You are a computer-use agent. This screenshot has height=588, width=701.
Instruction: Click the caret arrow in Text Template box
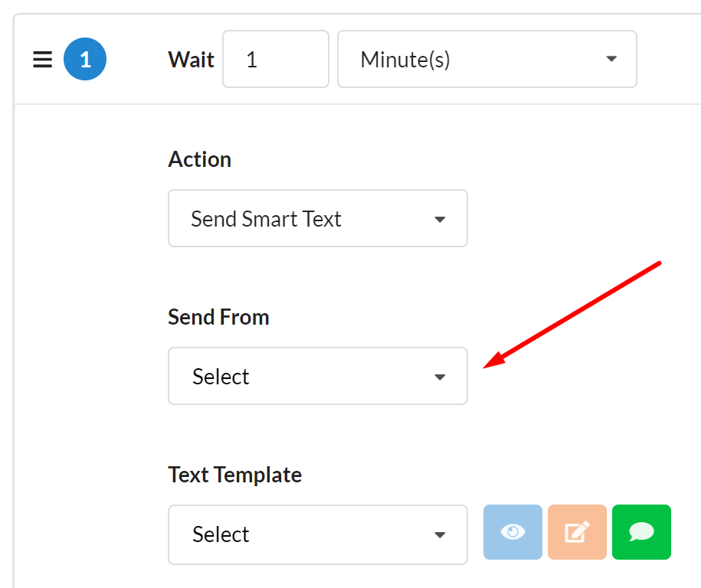[x=440, y=535]
